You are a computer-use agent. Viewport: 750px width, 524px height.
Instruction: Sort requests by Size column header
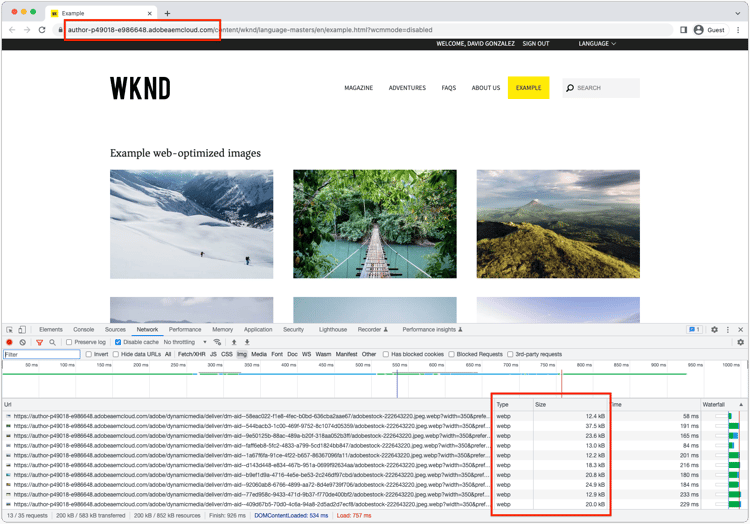(x=570, y=405)
